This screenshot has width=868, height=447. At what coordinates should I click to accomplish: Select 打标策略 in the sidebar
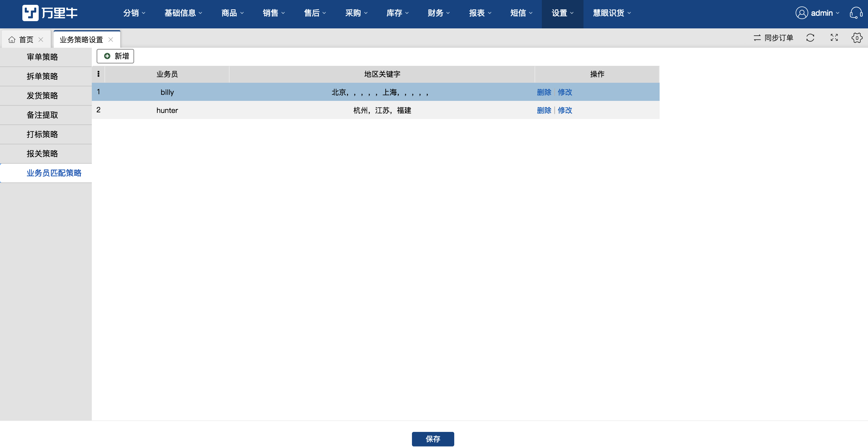click(46, 134)
